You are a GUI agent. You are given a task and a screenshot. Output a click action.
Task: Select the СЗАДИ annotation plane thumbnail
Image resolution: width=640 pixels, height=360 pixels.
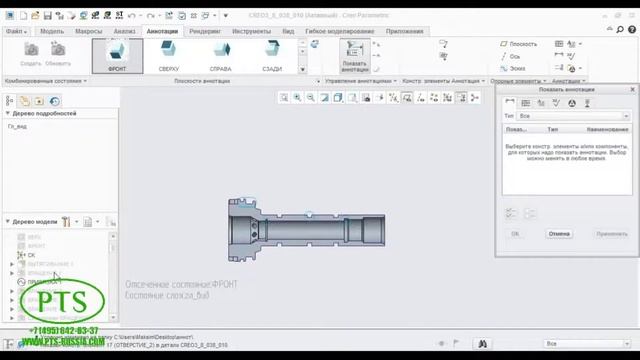pyautogui.click(x=272, y=56)
